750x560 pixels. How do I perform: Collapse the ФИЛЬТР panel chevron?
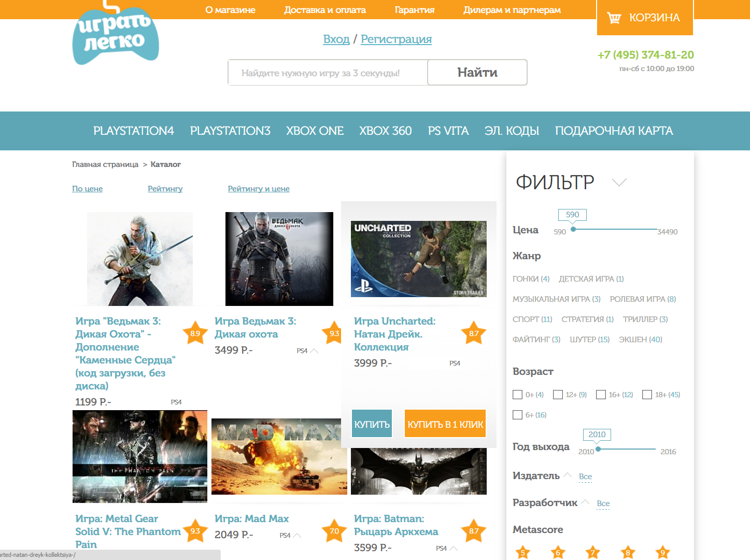pos(619,182)
